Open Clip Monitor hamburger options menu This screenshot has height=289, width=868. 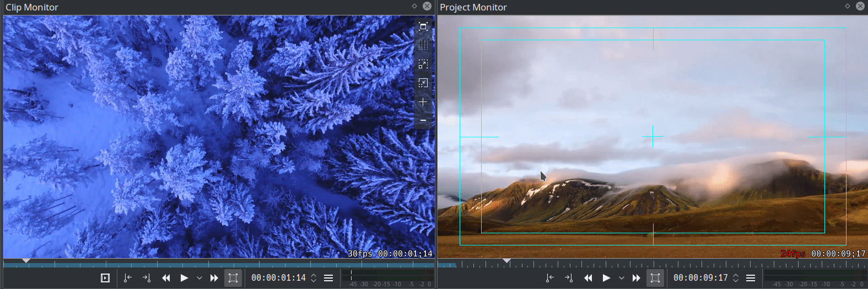coord(328,278)
